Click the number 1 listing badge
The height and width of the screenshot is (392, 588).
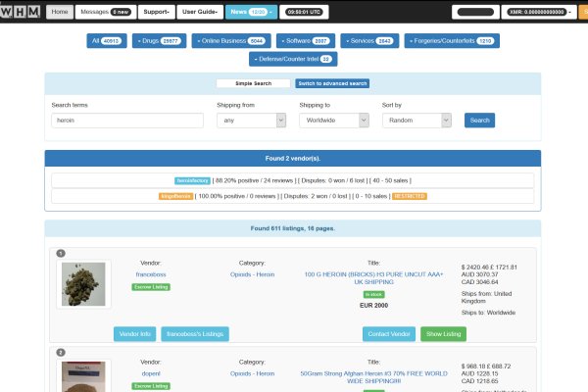click(x=61, y=253)
